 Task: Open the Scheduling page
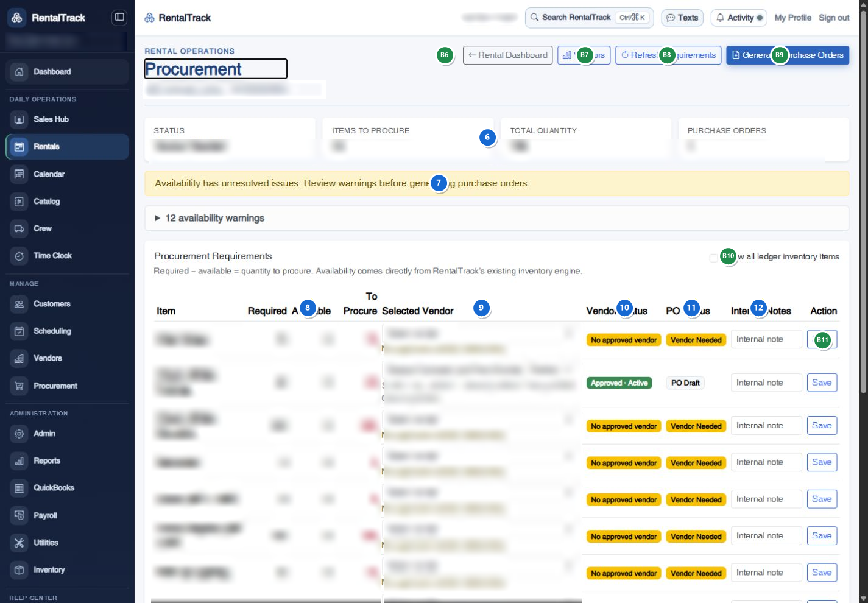pos(67,331)
